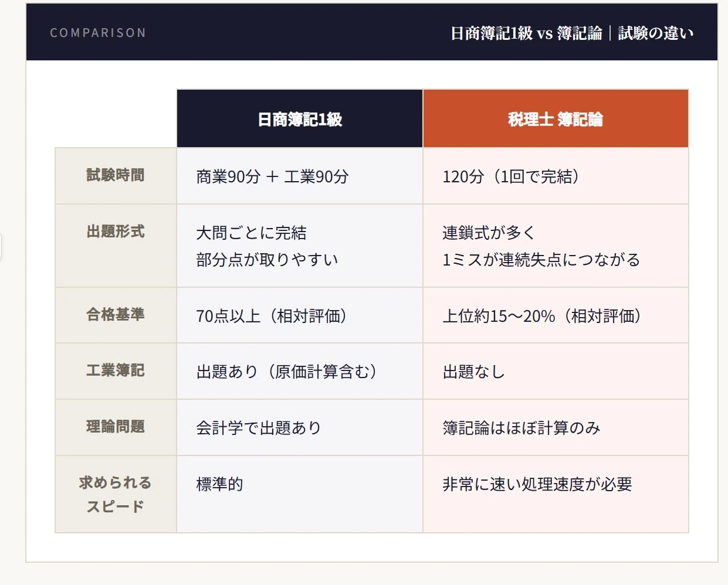Click the cell '上位約15〜20%（相対評価）'
728x585 pixels.
coord(556,316)
